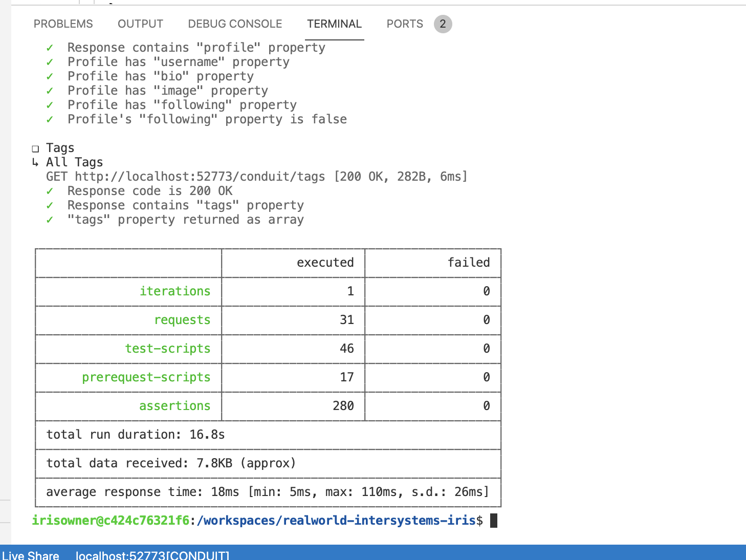Click the workspace path in the terminal prompt

[336, 521]
